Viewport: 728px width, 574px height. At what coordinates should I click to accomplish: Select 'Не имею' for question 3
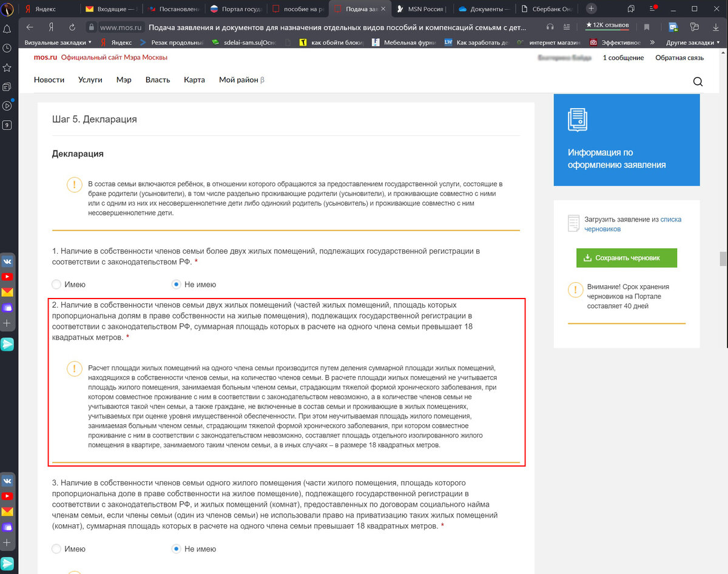tap(177, 549)
